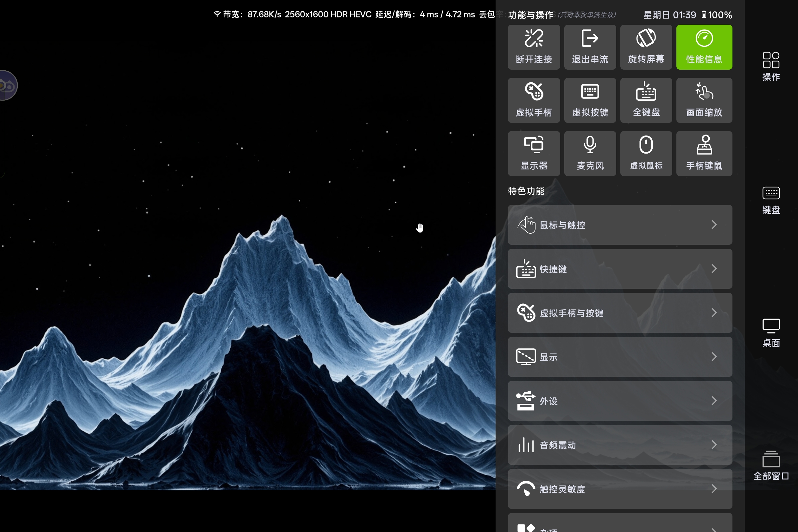Click the 星期日 01:39 clock text
The image size is (798, 532).
[x=669, y=15]
